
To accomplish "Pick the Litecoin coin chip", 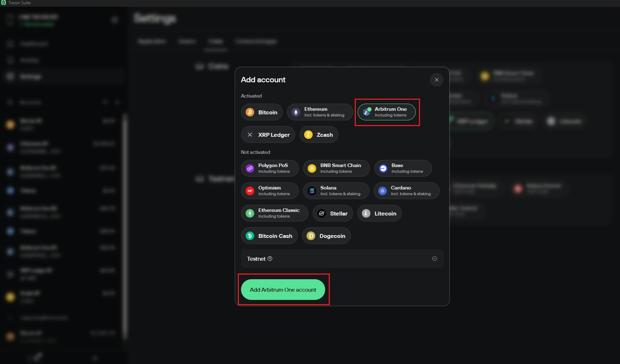I will tap(379, 213).
